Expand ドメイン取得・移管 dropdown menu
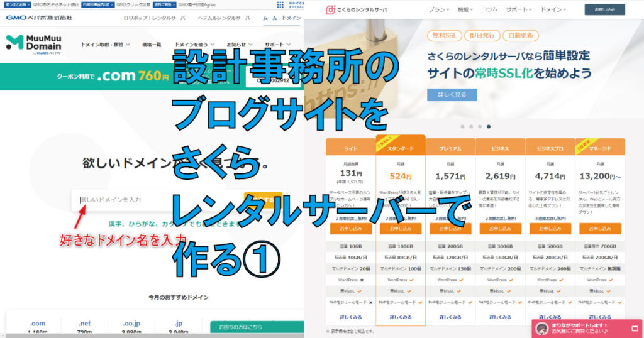644x338 pixels. coord(105,45)
